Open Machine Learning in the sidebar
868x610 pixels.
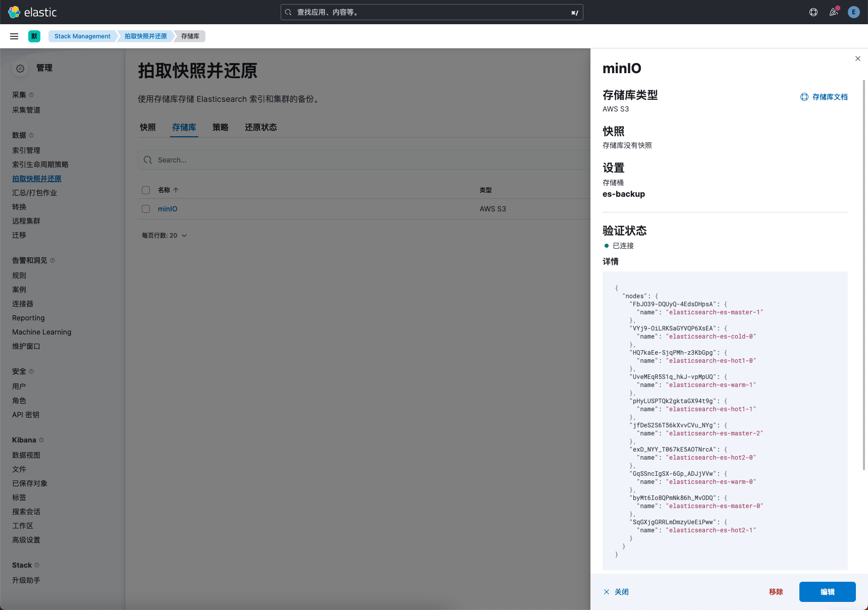[42, 332]
